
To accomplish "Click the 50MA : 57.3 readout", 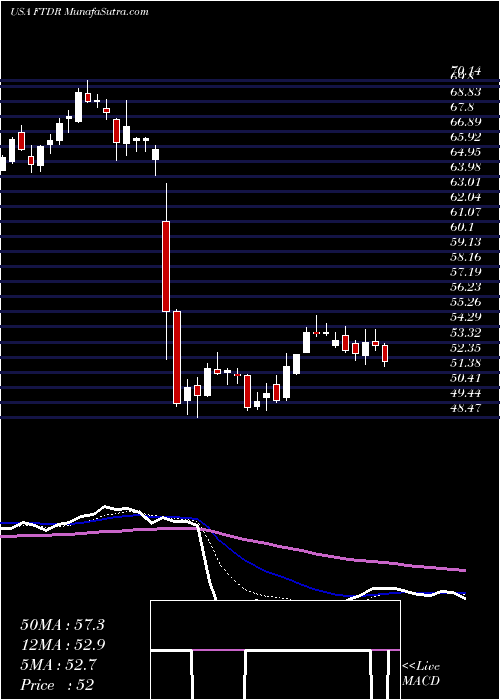I will [x=62, y=625].
